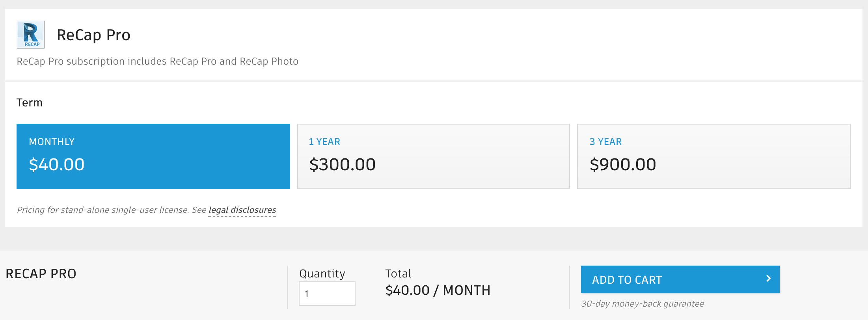Select the Monthly term option
The height and width of the screenshot is (320, 868).
coord(153,156)
